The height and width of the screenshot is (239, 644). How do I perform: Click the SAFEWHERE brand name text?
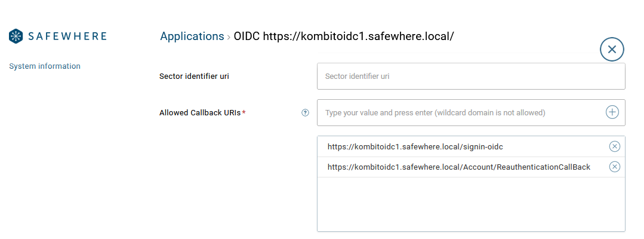[x=67, y=36]
